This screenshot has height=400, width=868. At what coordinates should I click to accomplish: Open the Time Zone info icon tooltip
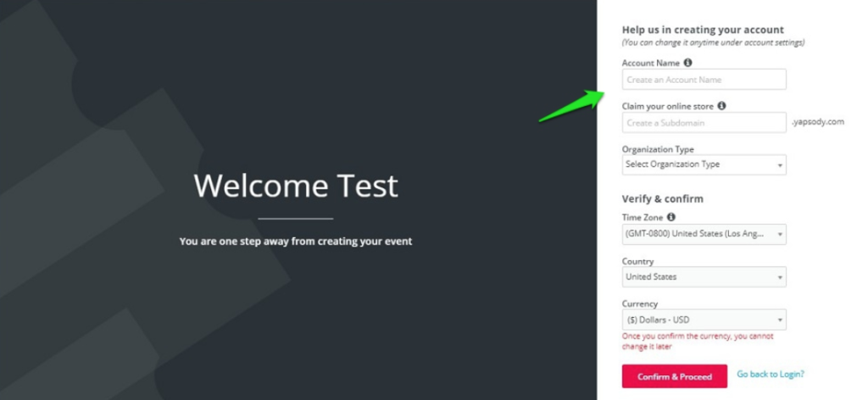click(671, 218)
